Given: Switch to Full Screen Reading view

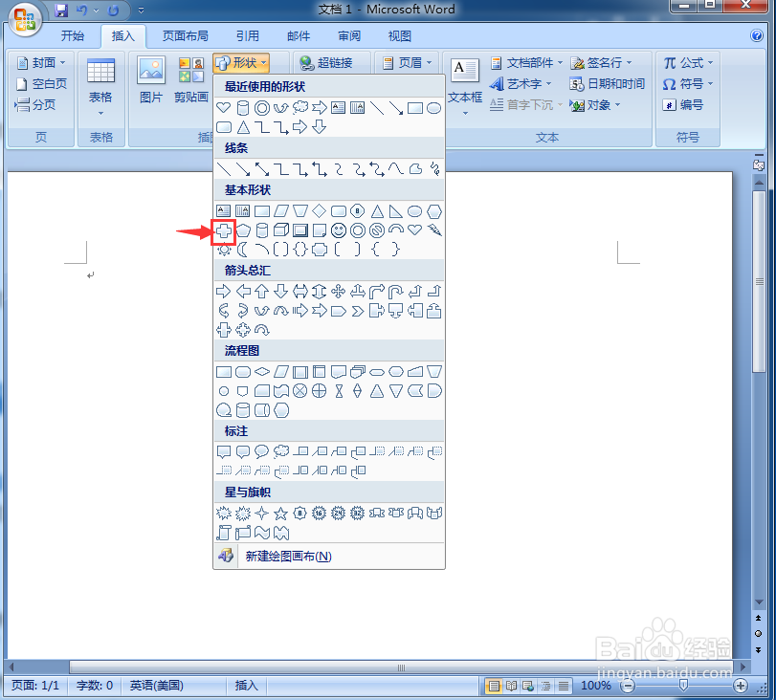Looking at the screenshot, I should 511,686.
